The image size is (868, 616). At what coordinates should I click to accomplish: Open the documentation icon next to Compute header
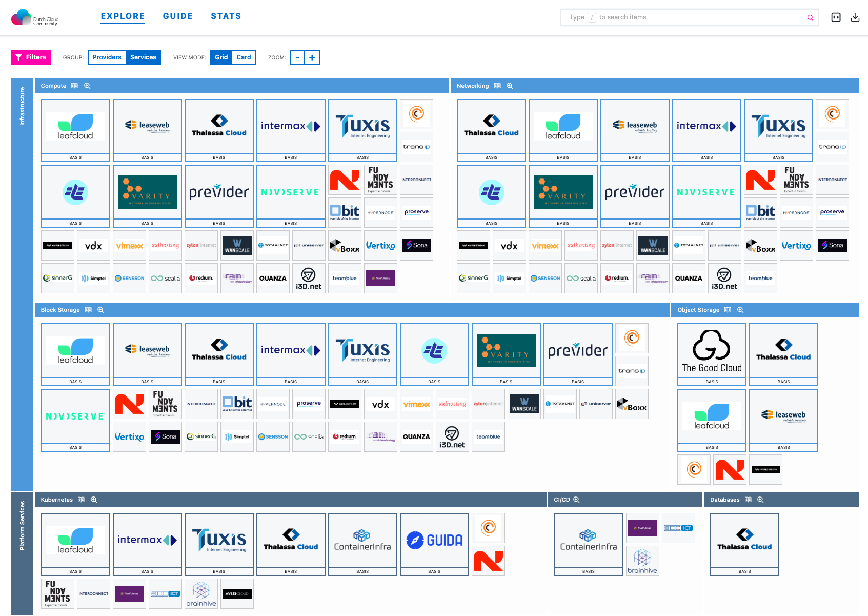pyautogui.click(x=75, y=86)
